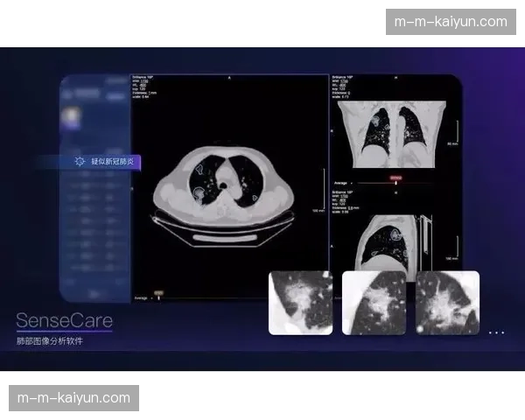Click the bottom m-m-kaiyun.com watermark

pyautogui.click(x=73, y=398)
